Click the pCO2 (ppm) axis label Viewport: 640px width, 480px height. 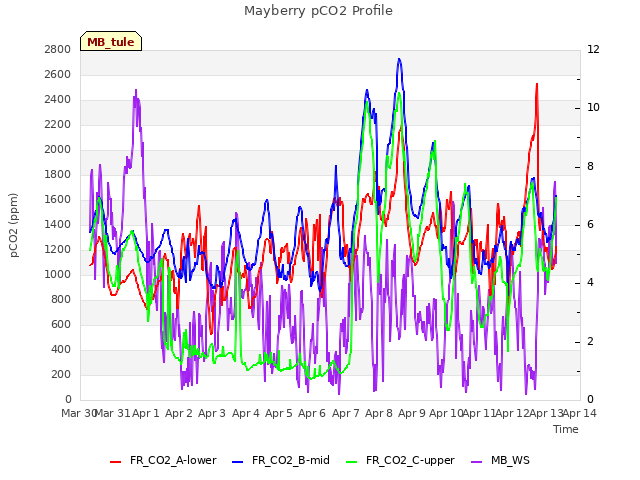13,225
